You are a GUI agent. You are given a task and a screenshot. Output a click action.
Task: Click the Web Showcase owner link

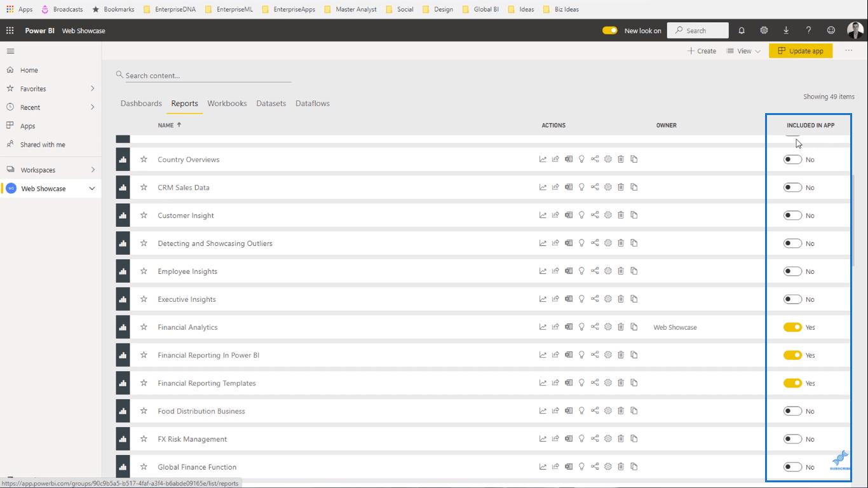point(675,327)
